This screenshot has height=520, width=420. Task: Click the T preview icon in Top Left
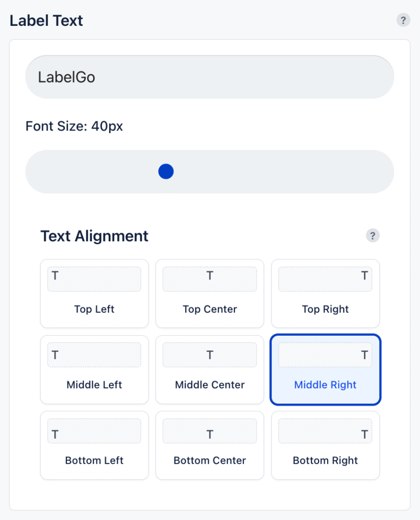click(55, 276)
